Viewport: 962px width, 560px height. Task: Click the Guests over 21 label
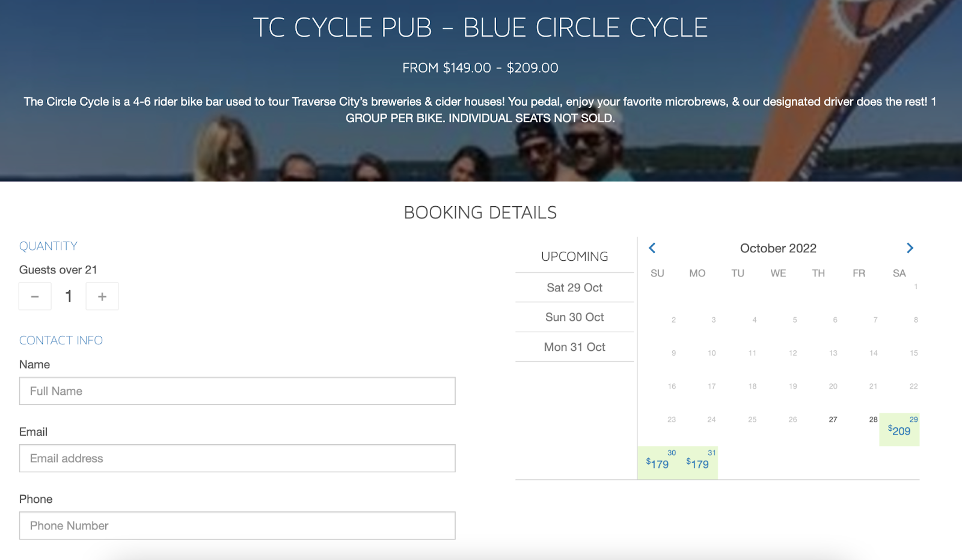[x=58, y=270]
